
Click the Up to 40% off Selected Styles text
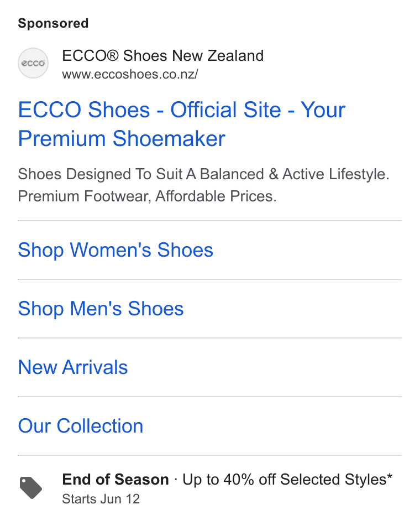pos(287,480)
